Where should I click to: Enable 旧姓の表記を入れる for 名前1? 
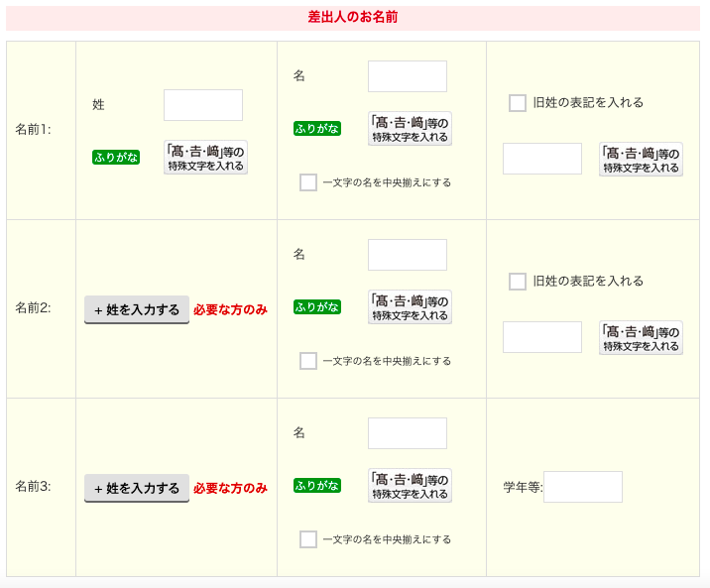(518, 103)
